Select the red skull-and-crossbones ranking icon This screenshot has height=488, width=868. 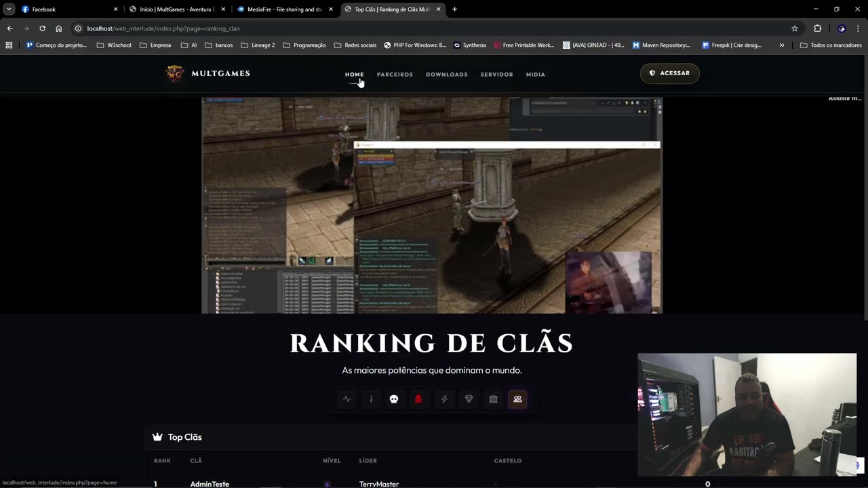click(418, 399)
